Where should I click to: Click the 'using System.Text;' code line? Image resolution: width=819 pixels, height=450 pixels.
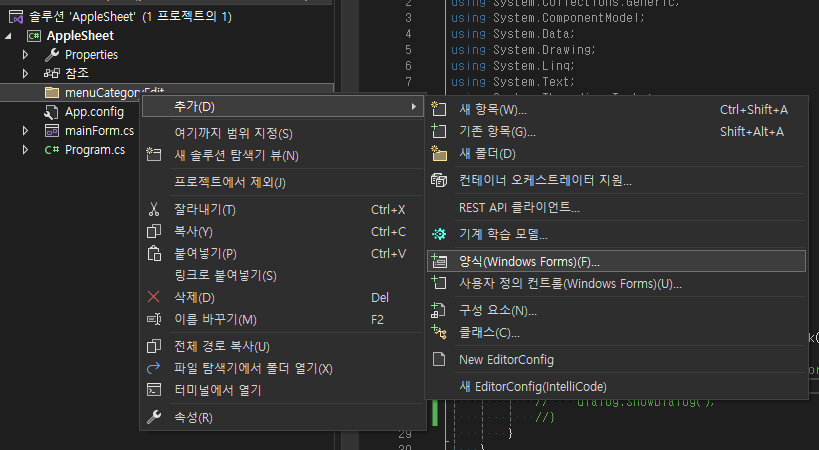click(x=512, y=82)
